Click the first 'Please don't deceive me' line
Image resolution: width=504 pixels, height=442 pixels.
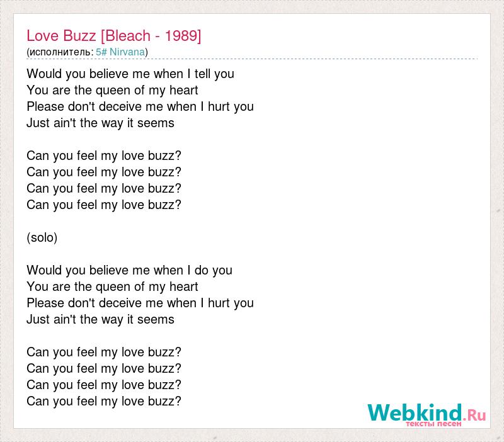tap(140, 106)
